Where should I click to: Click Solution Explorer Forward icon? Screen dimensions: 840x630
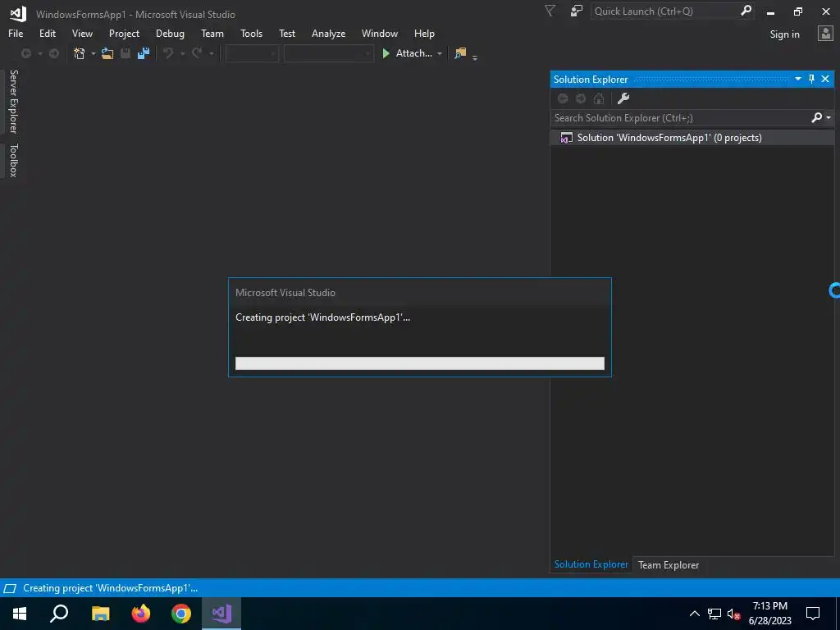coord(580,98)
